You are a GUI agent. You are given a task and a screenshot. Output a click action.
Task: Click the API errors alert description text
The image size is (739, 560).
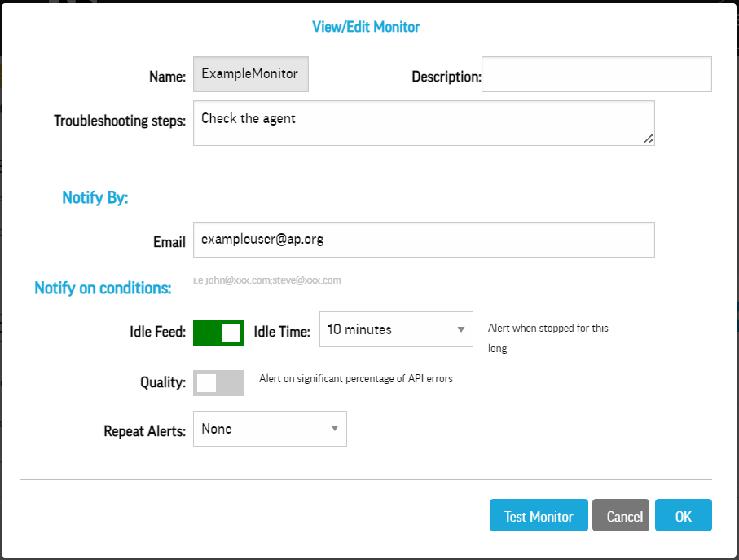click(355, 378)
